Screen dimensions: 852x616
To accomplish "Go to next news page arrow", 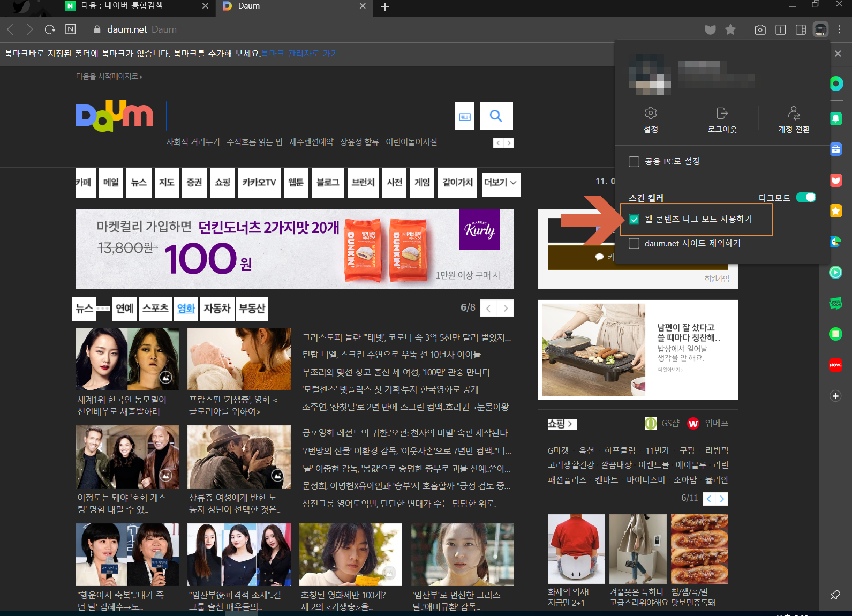I will pyautogui.click(x=506, y=309).
